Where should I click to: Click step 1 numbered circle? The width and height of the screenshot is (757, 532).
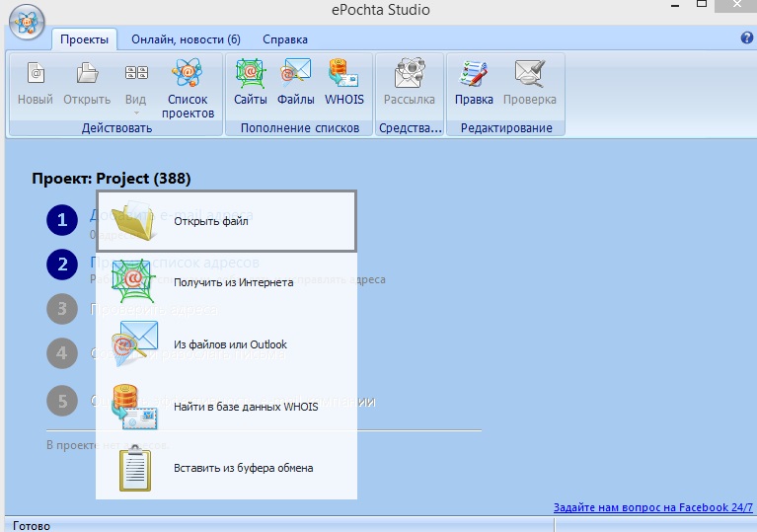(62, 220)
